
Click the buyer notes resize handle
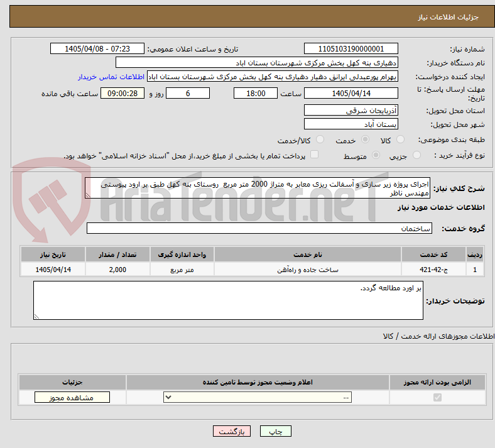[36, 316]
